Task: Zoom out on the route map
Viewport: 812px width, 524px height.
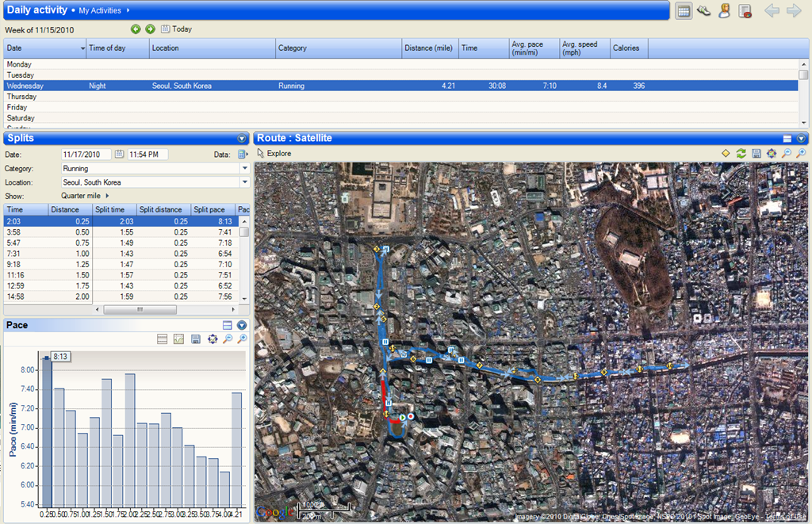Action: coord(786,153)
